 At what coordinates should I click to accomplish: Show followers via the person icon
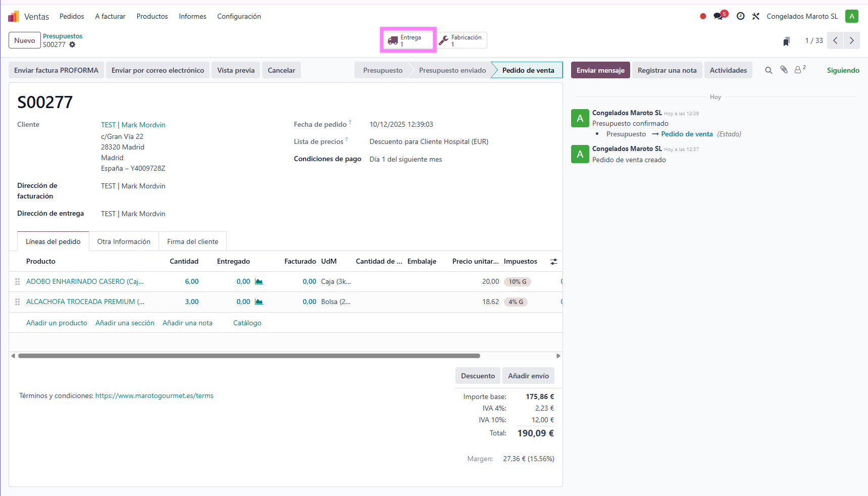point(798,70)
